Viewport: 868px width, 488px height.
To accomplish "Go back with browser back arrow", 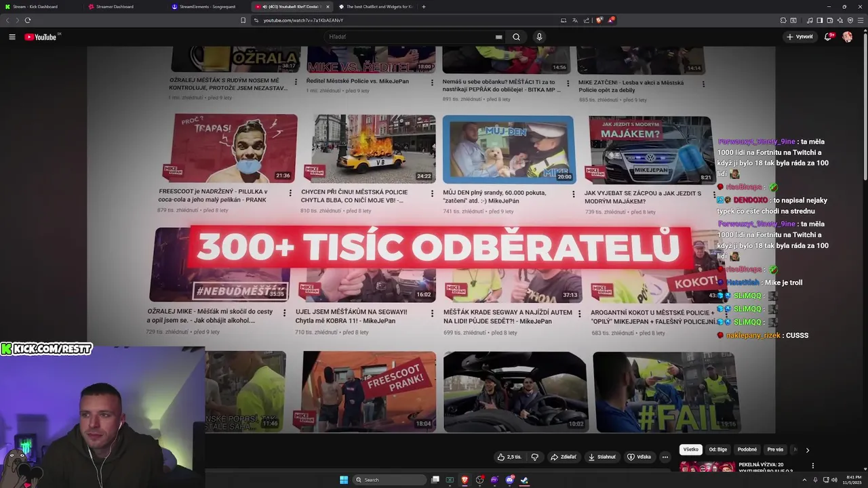I will [8, 20].
